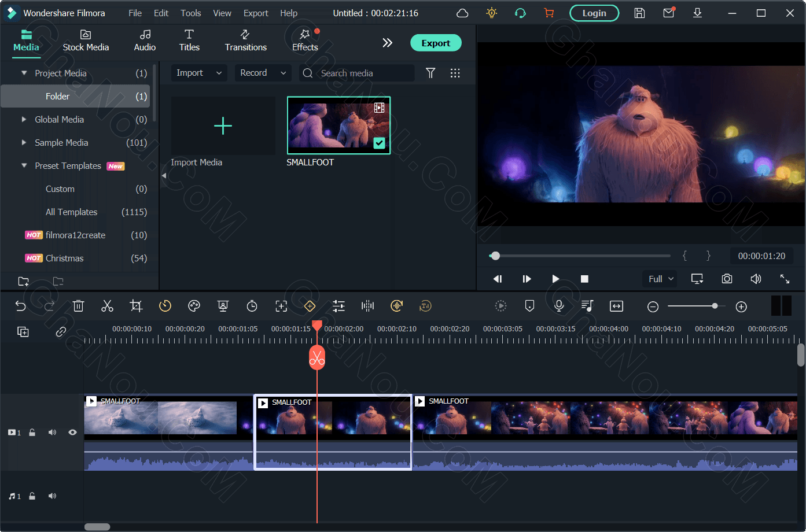806x532 pixels.
Task: Open the Import dropdown
Action: click(x=199, y=73)
